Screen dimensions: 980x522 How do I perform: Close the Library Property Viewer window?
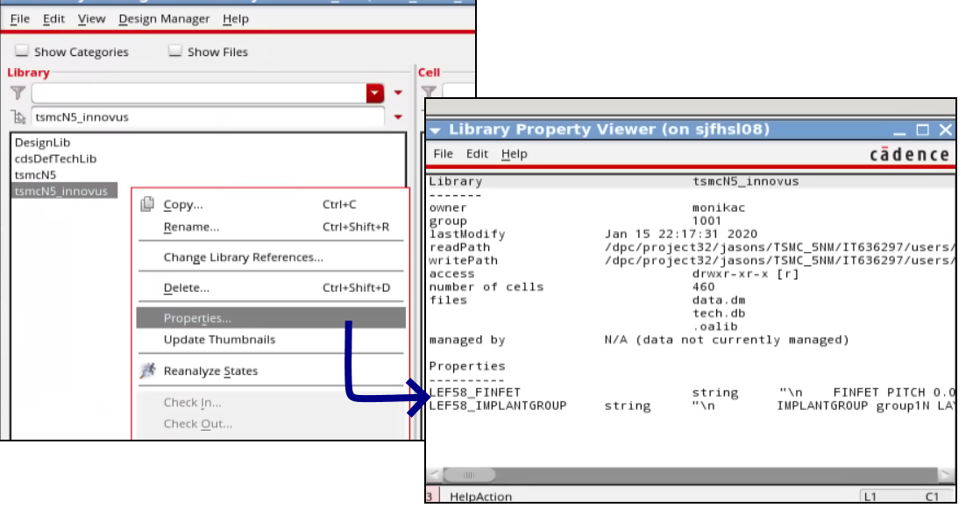click(946, 130)
